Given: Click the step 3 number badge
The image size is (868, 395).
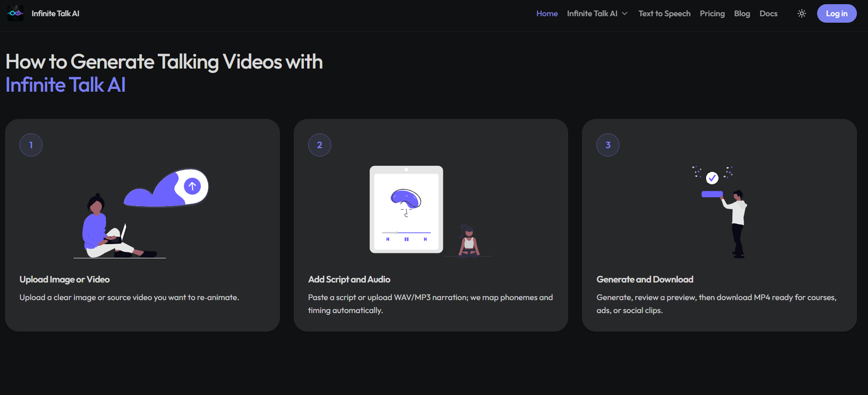Looking at the screenshot, I should tap(608, 145).
